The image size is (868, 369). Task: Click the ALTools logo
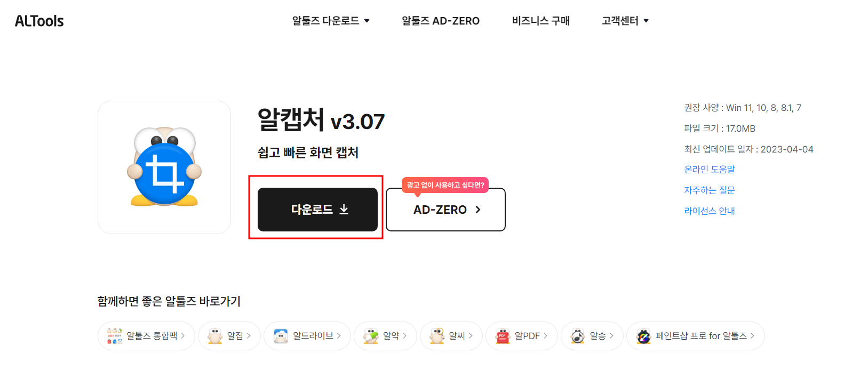pyautogui.click(x=38, y=20)
